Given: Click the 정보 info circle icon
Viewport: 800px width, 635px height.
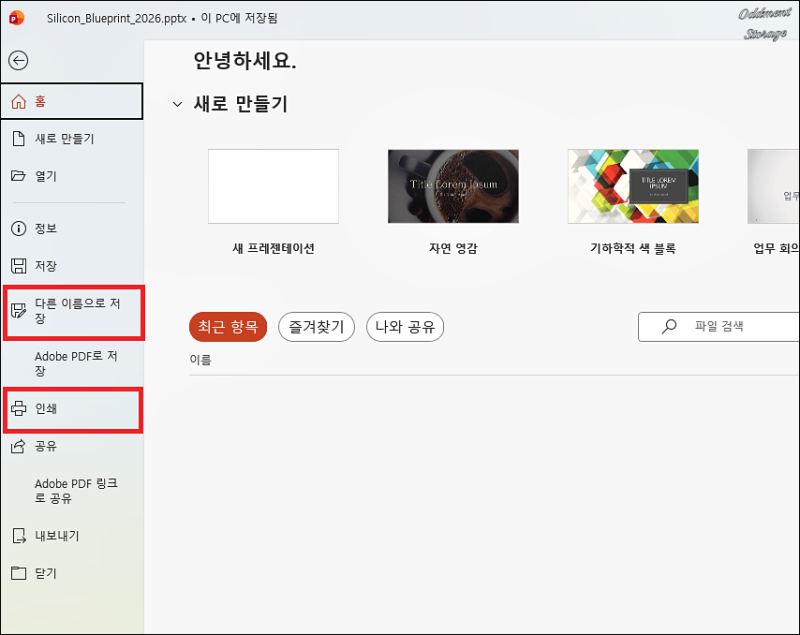Looking at the screenshot, I should (x=18, y=228).
